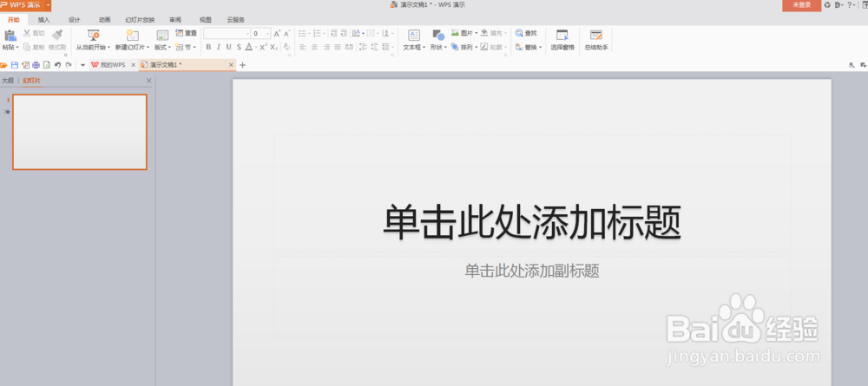Click decrease indent icon

[x=334, y=33]
